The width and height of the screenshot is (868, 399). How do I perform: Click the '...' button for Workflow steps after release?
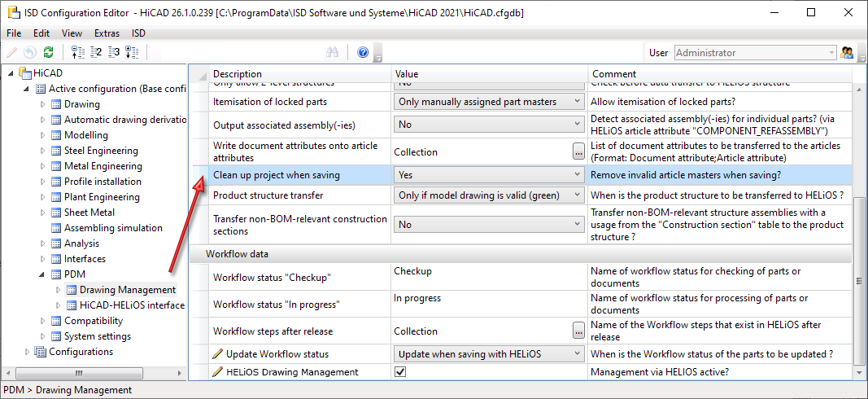pyautogui.click(x=578, y=331)
